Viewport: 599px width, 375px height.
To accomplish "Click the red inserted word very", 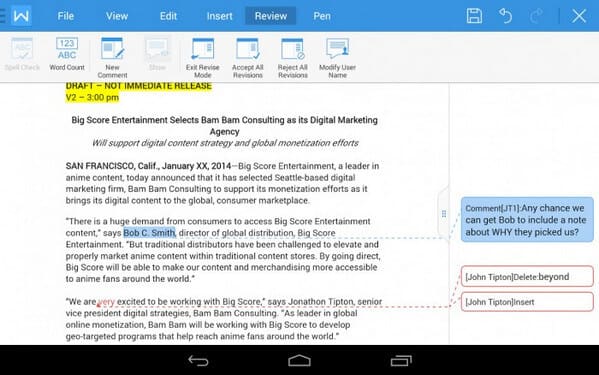I will (x=107, y=302).
